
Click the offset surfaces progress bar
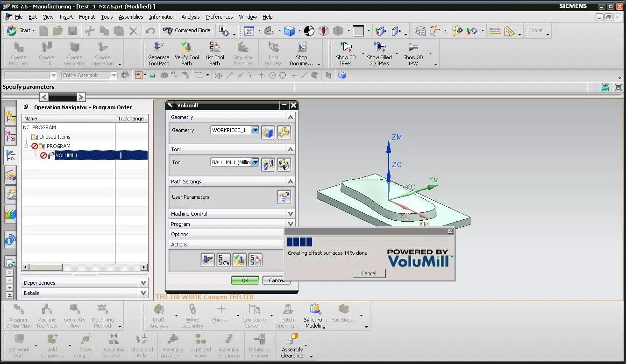368,242
